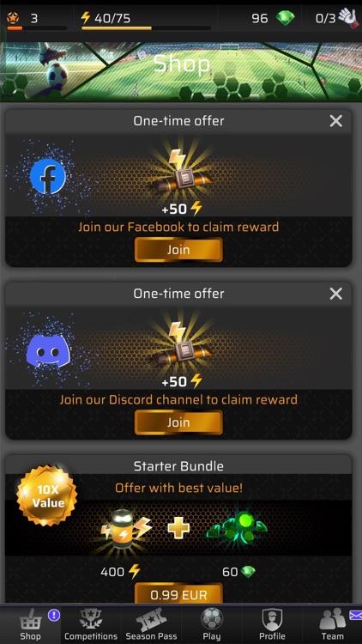This screenshot has height=644, width=362.
Task: Tap the Discord logo icon
Action: (x=48, y=350)
